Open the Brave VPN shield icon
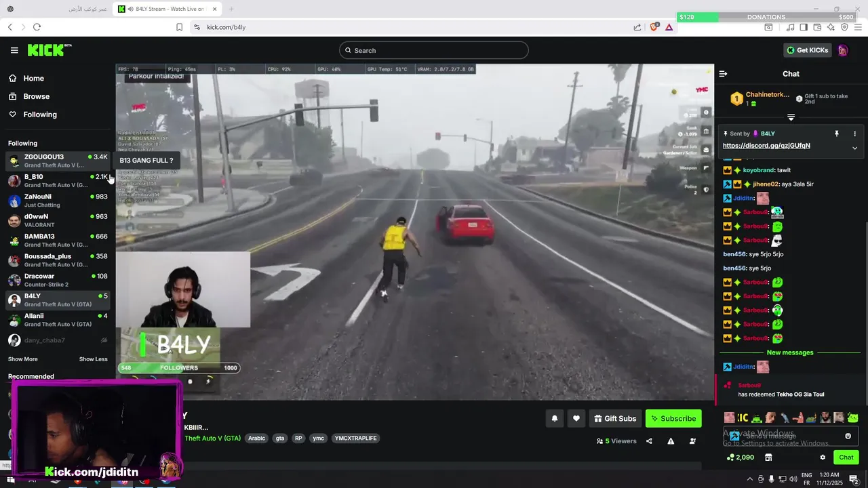Viewport: 868px width, 488px height. coord(844,27)
